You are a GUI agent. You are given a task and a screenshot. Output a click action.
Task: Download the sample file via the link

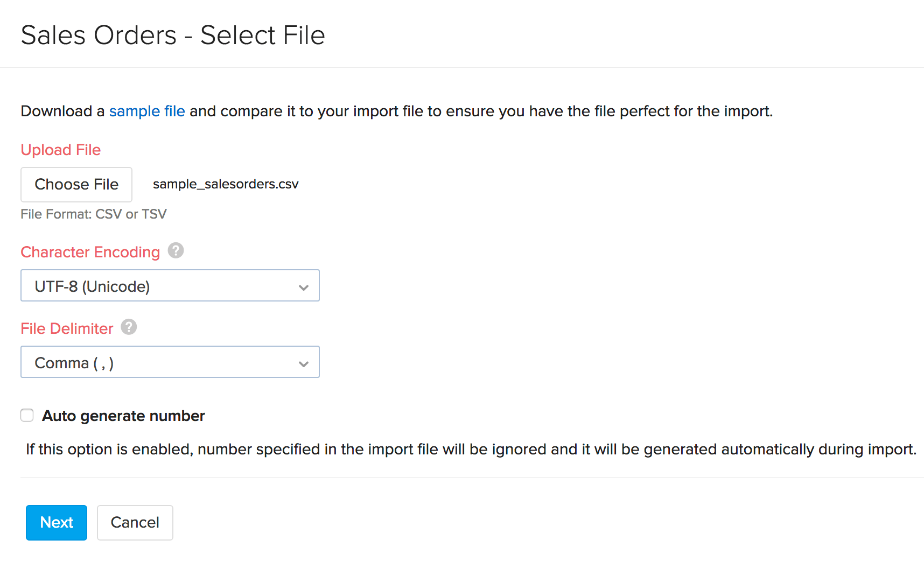[147, 111]
